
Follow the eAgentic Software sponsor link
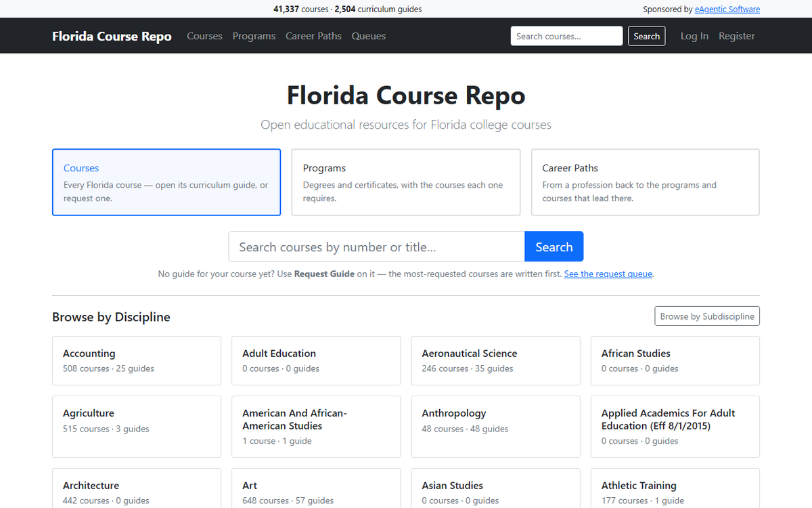coord(727,9)
